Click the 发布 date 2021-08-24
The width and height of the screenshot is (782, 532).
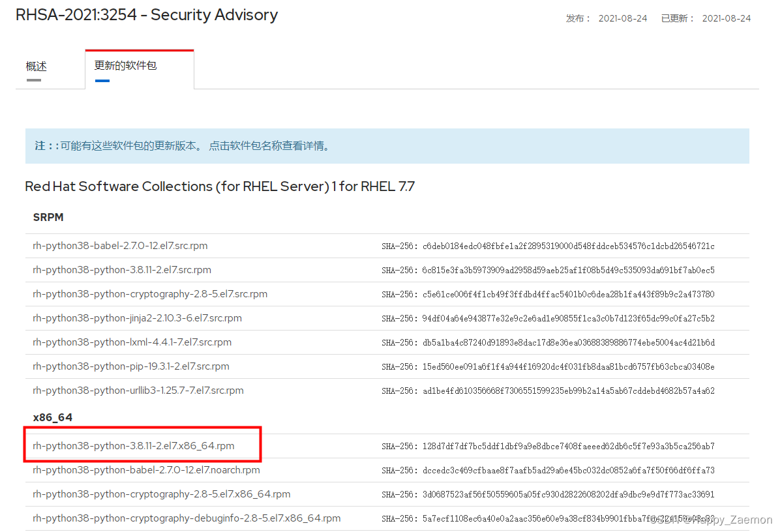623,18
